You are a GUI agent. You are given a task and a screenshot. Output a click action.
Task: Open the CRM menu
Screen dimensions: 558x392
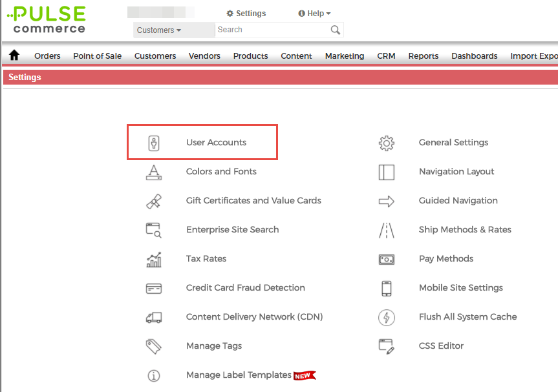click(x=386, y=56)
